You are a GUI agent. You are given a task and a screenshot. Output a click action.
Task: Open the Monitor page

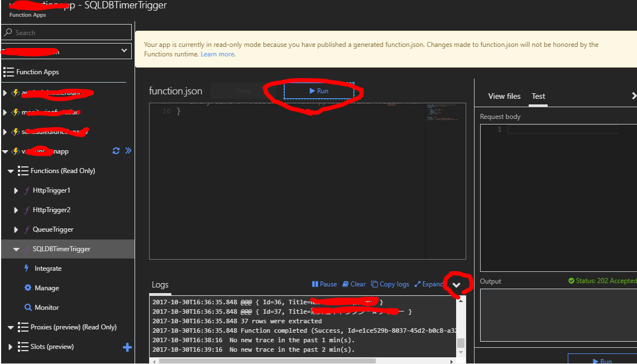click(x=47, y=308)
